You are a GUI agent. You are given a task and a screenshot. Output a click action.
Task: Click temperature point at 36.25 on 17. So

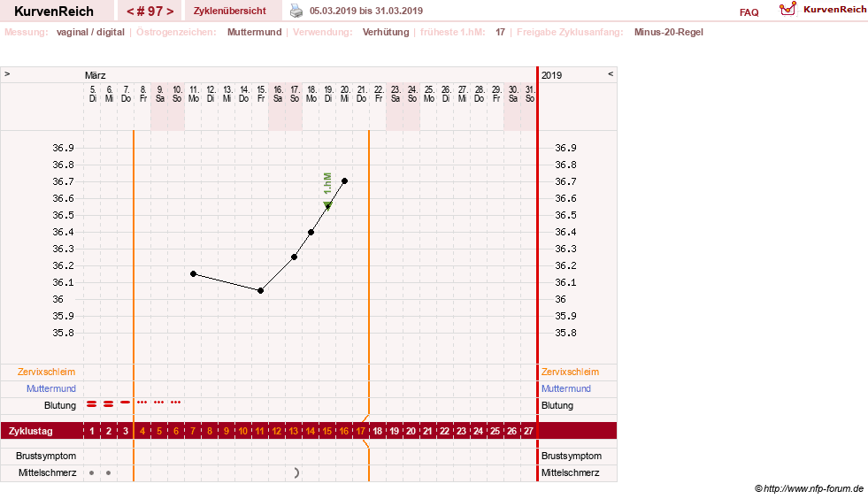(x=295, y=257)
